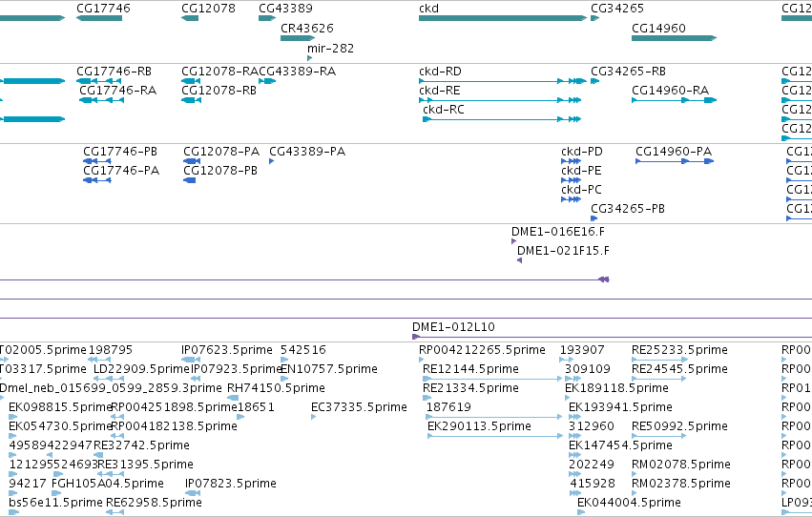Click the ckd-RC transcript line

[x=502, y=119]
